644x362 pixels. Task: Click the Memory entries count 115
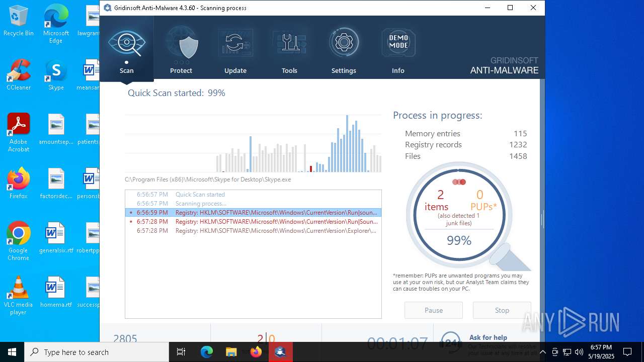pos(520,134)
